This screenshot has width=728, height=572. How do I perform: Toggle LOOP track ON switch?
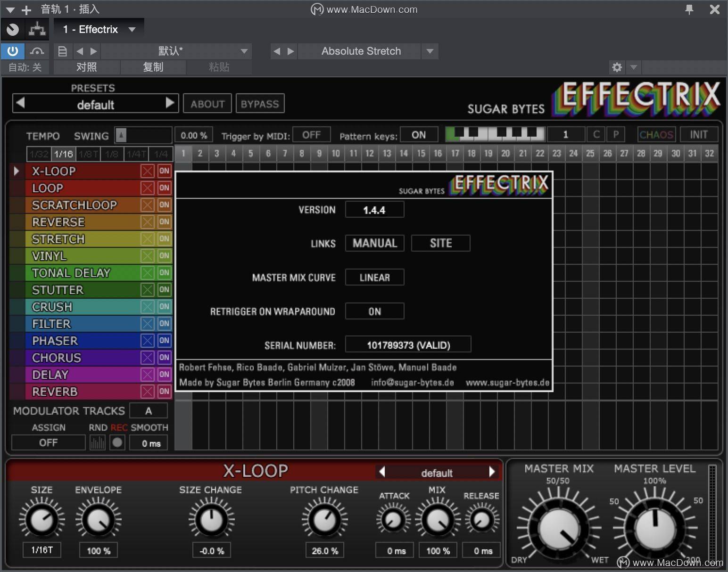[164, 188]
